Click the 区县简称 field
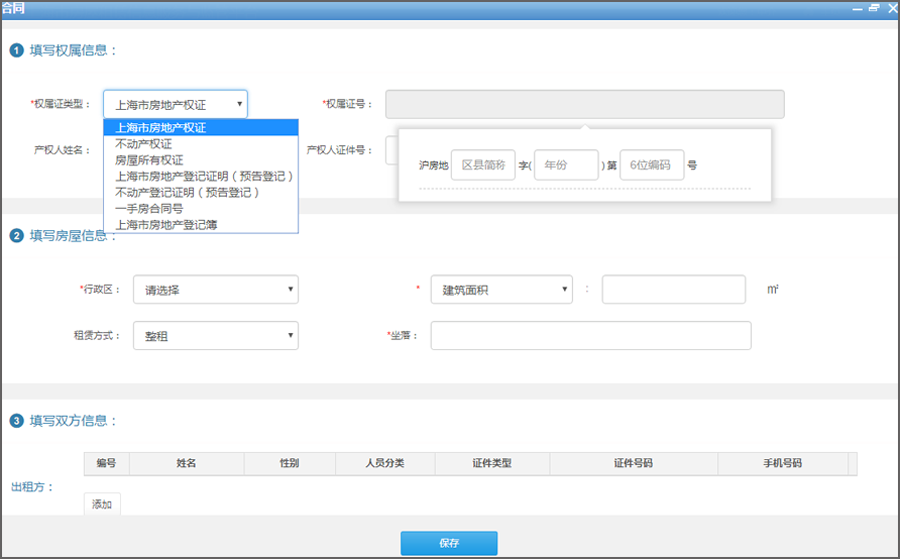 [x=483, y=165]
